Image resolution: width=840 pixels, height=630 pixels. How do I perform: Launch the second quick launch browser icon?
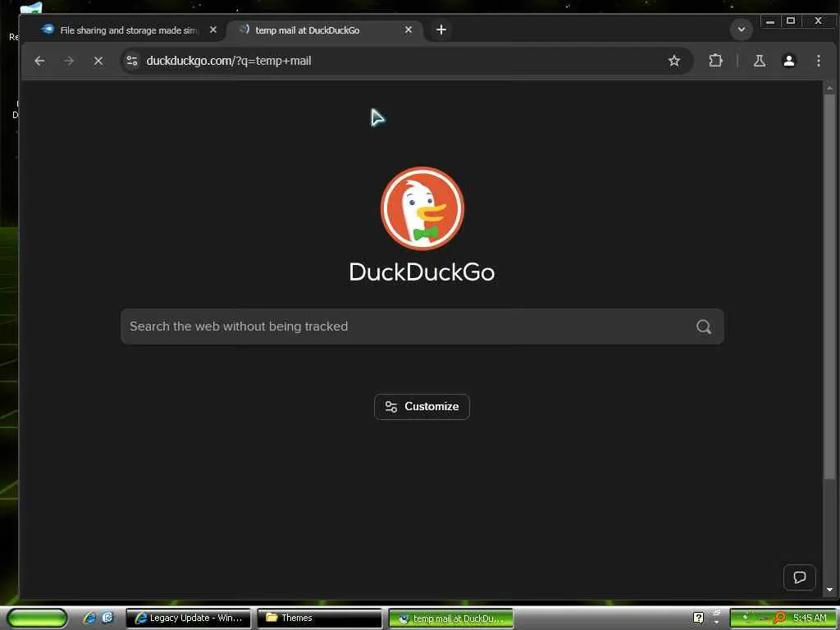(107, 618)
